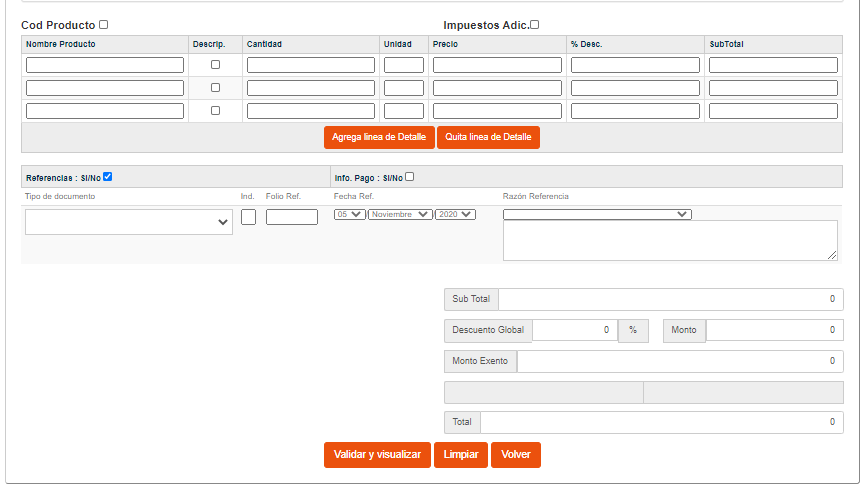Toggle the Info. Pago Si/No checkbox
Image resolution: width=862 pixels, height=484 pixels.
(x=410, y=177)
